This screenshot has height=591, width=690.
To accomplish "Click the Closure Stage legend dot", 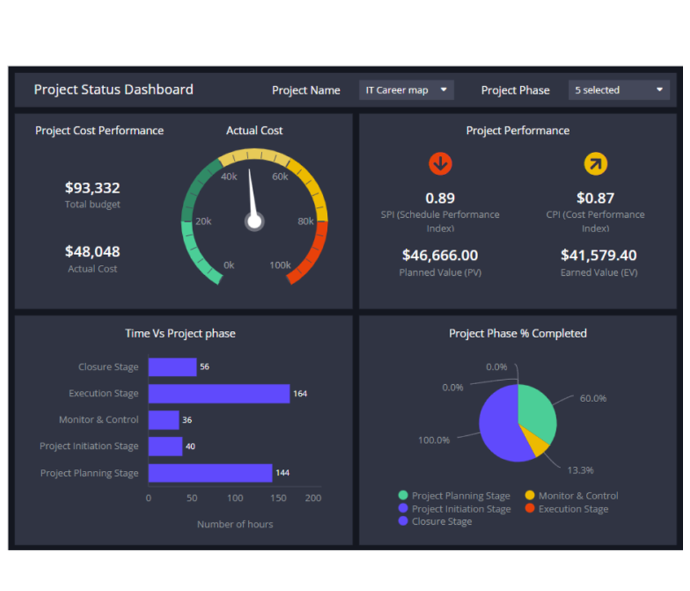I will point(403,522).
